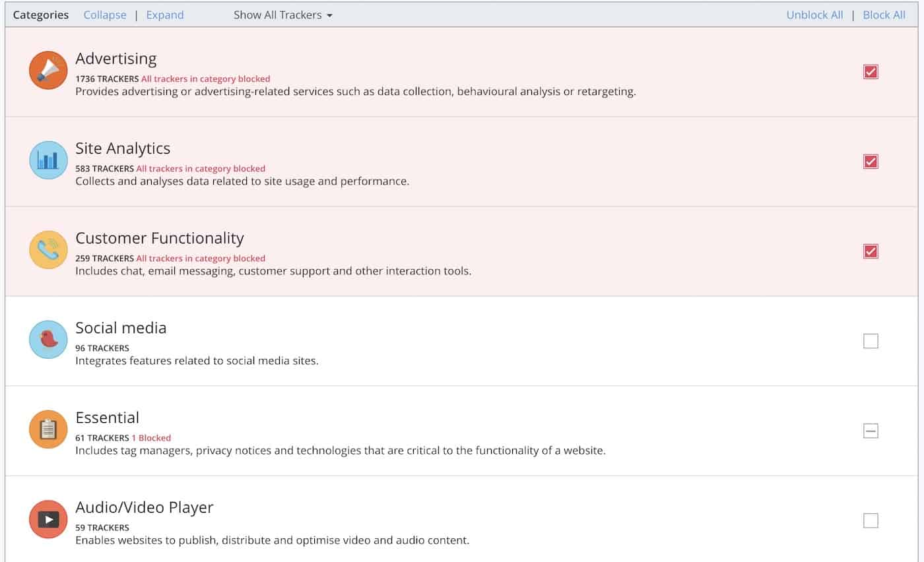924x562 pixels.
Task: Click Advertising's 'All trackers in category blocked' text
Action: click(206, 78)
